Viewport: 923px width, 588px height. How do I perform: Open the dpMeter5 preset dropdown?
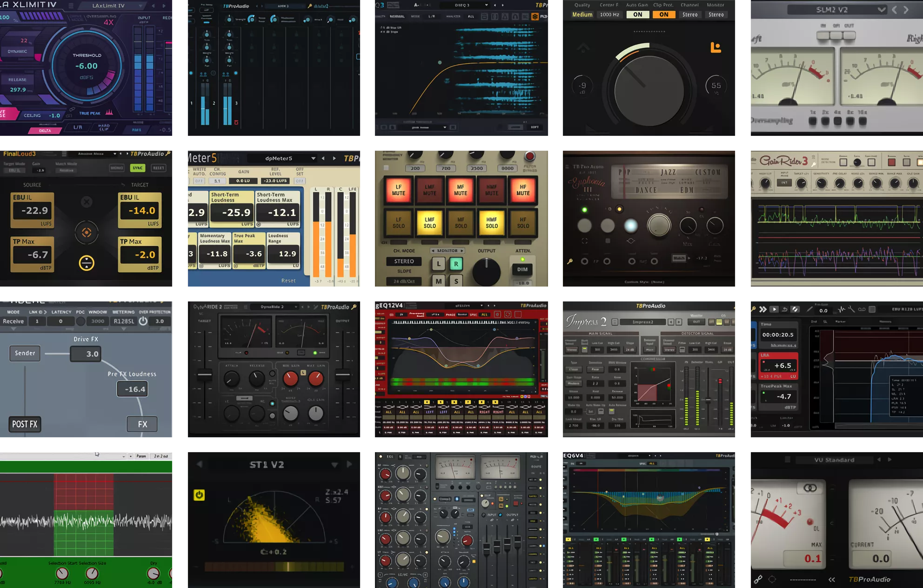click(282, 158)
